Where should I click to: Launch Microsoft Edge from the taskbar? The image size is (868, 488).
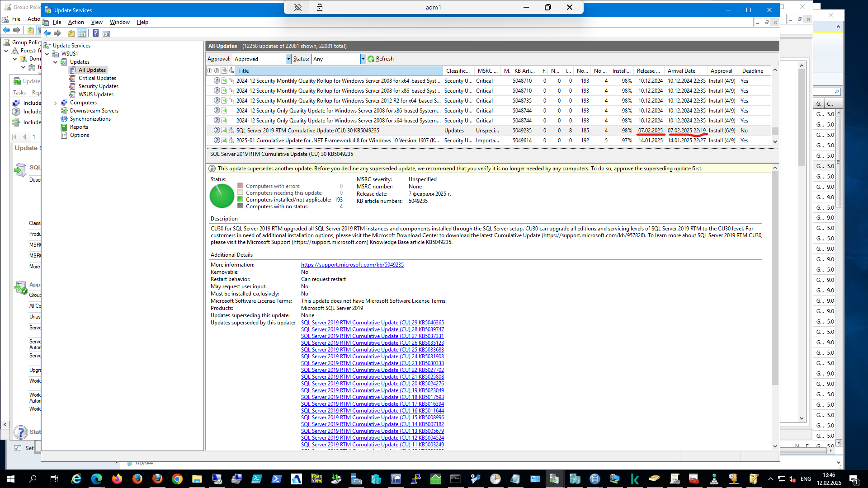[97, 479]
